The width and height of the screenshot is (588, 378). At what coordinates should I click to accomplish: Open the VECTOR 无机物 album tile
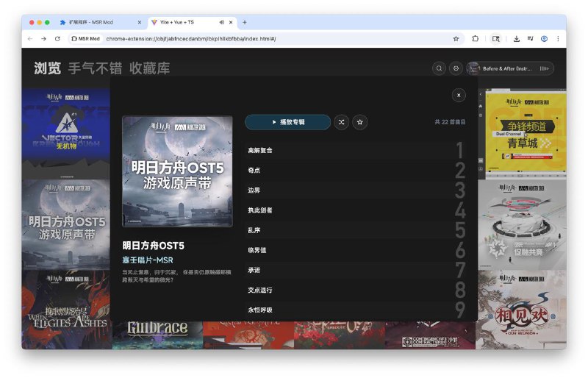point(66,134)
